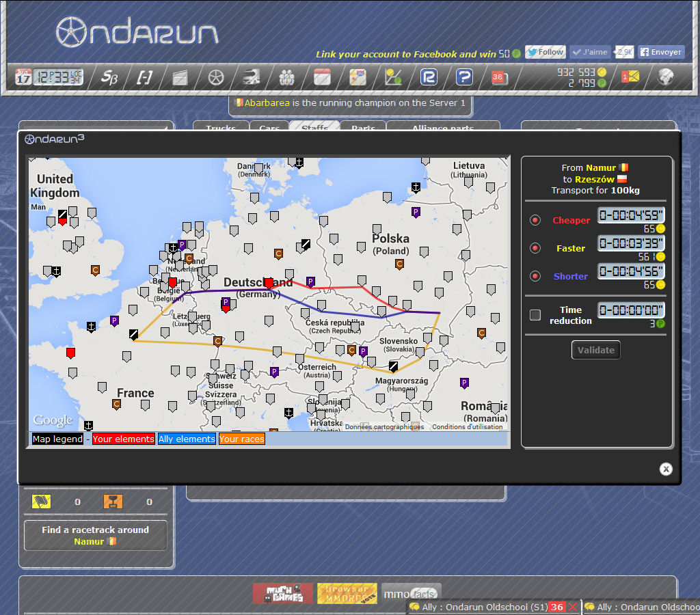
Task: Click the Browser MMORPG vote banner
Action: (347, 594)
